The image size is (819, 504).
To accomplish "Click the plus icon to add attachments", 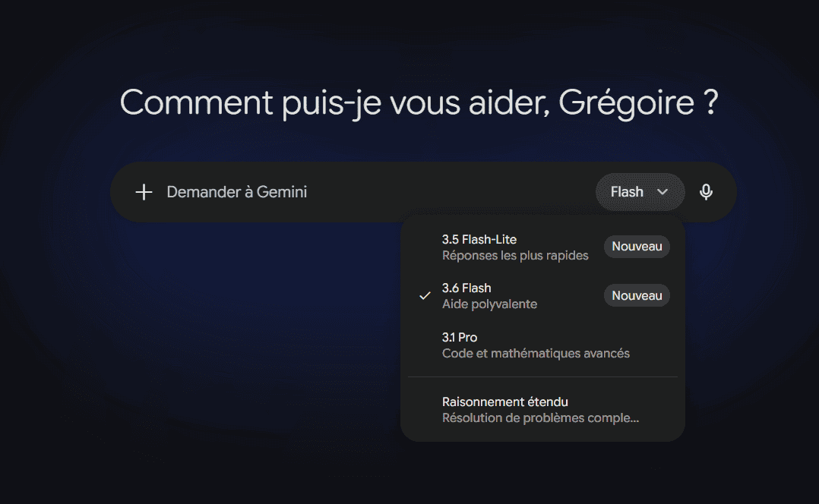I will (144, 192).
